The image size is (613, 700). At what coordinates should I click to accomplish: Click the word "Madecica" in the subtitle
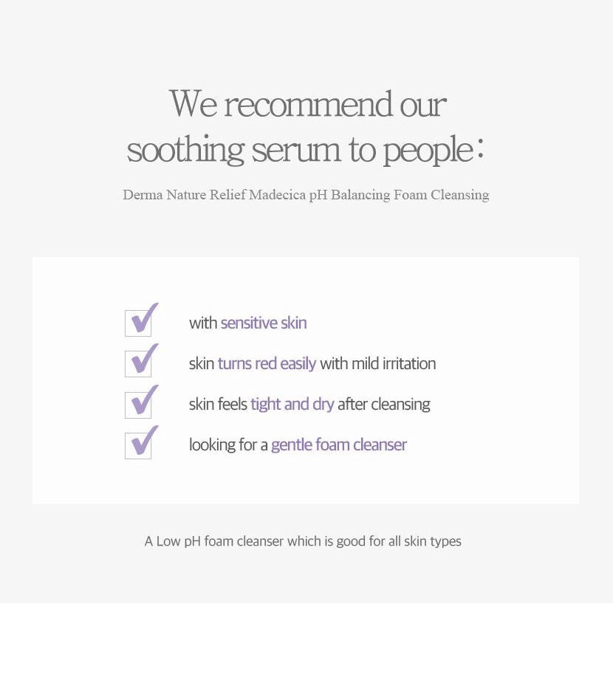(278, 195)
